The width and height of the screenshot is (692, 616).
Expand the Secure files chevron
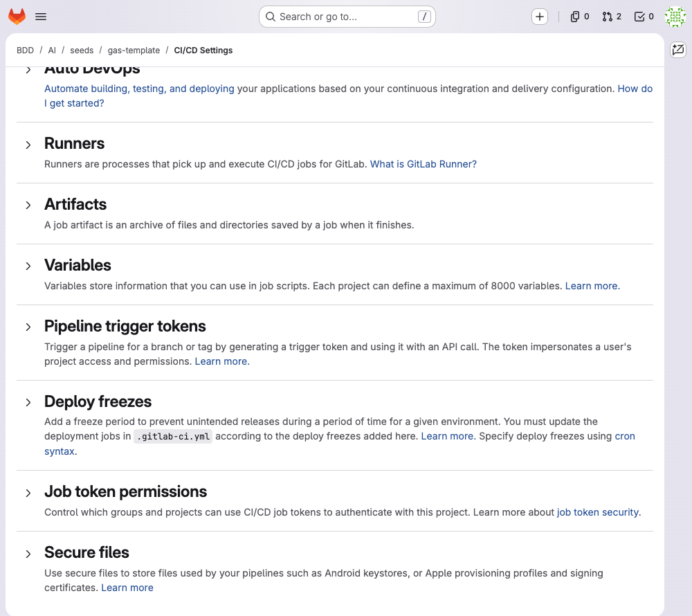[28, 554]
